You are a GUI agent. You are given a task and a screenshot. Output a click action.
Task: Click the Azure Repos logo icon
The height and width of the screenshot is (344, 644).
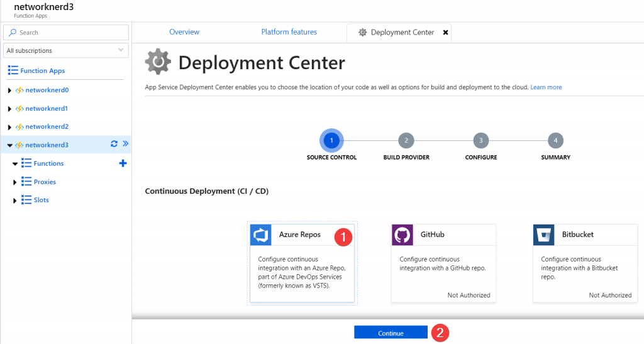[260, 235]
